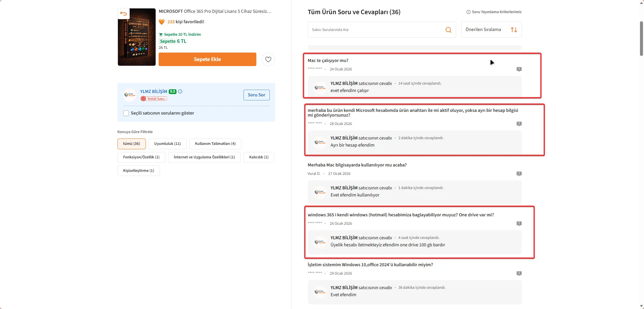Select the "tümü (36)" filter
Image resolution: width=644 pixels, height=309 pixels.
[x=131, y=144]
